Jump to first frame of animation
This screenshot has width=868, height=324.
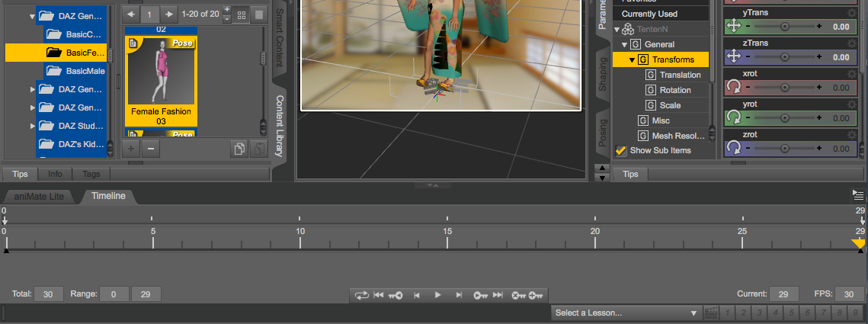point(379,295)
